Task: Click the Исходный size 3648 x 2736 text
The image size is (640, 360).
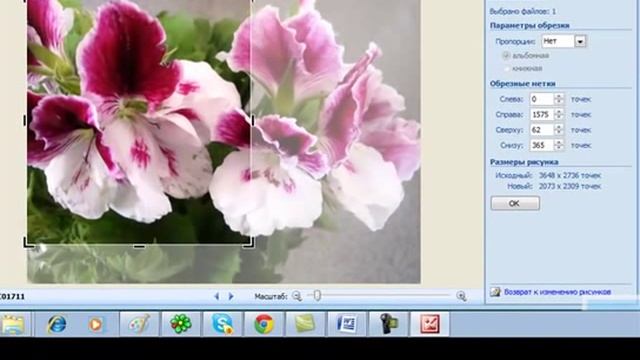Action: 548,176
